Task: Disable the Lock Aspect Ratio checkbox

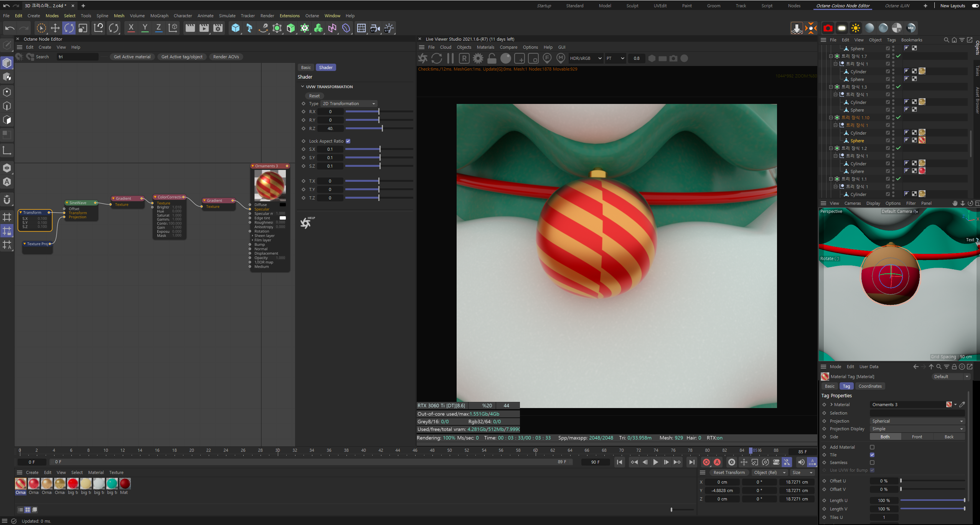Action: pos(348,141)
